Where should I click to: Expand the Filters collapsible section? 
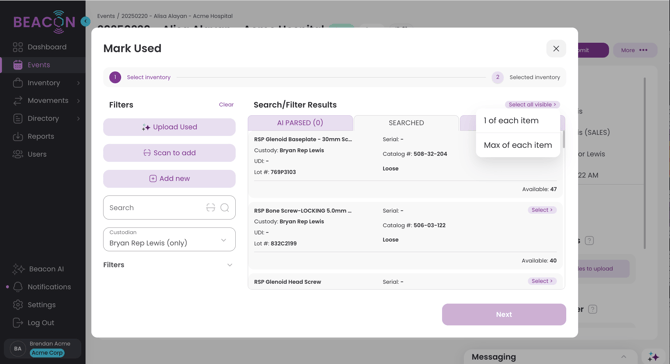[x=169, y=265]
